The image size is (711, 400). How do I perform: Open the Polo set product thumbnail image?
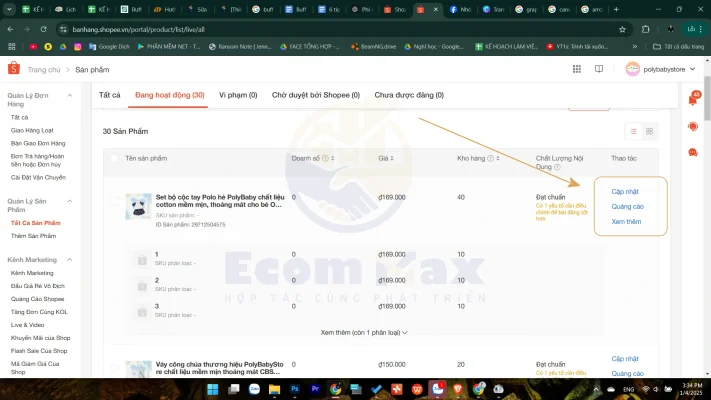pyautogui.click(x=138, y=206)
